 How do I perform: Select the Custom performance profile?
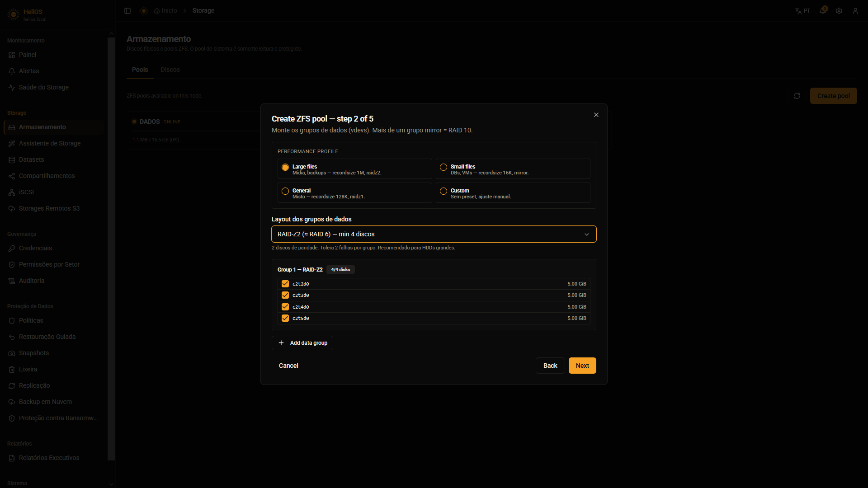[513, 193]
